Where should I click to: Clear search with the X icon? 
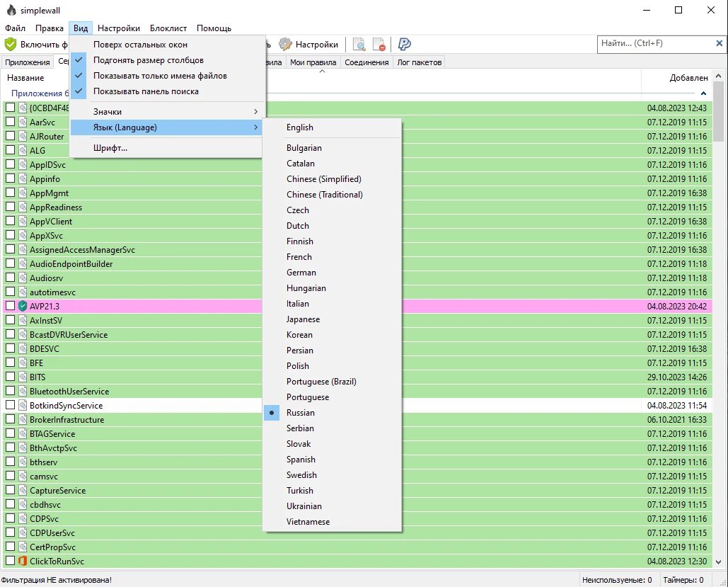pos(720,43)
